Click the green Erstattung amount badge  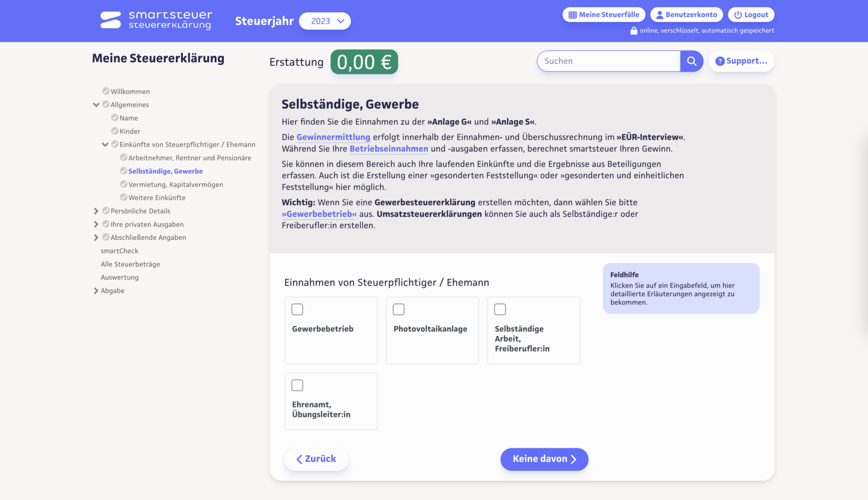[x=364, y=62]
